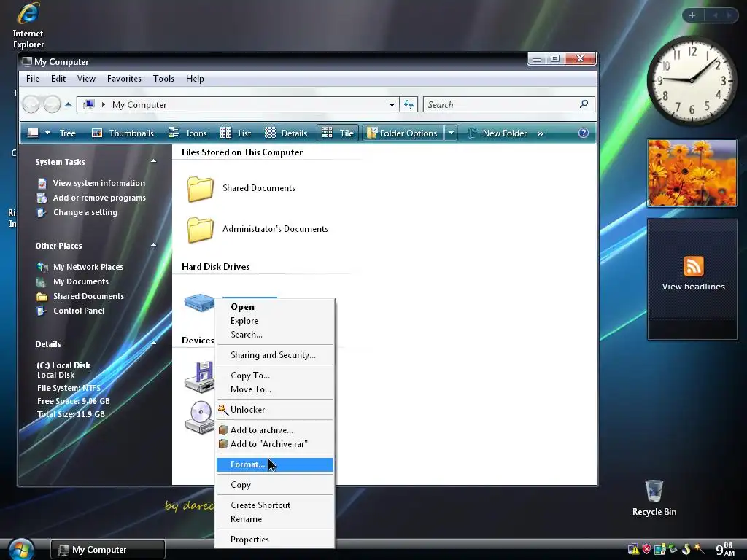The height and width of the screenshot is (560, 747).
Task: Choose Add to archive... entry
Action: coord(275,430)
